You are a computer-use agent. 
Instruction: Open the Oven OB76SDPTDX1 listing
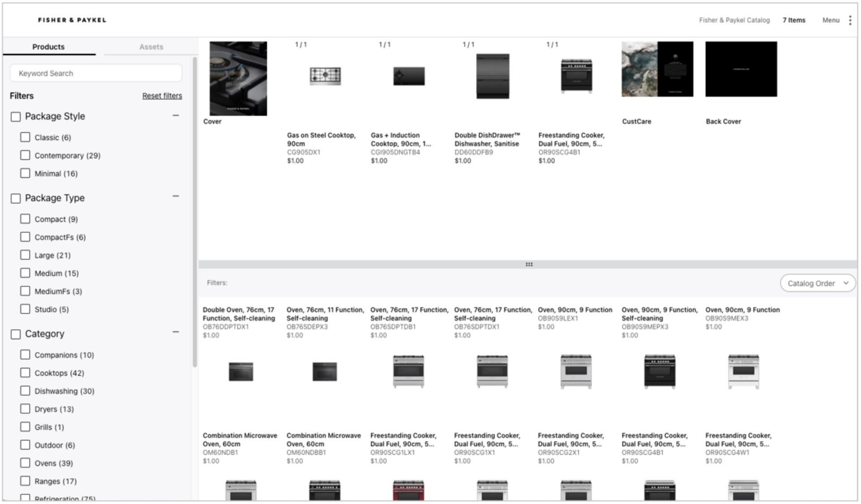(493, 322)
